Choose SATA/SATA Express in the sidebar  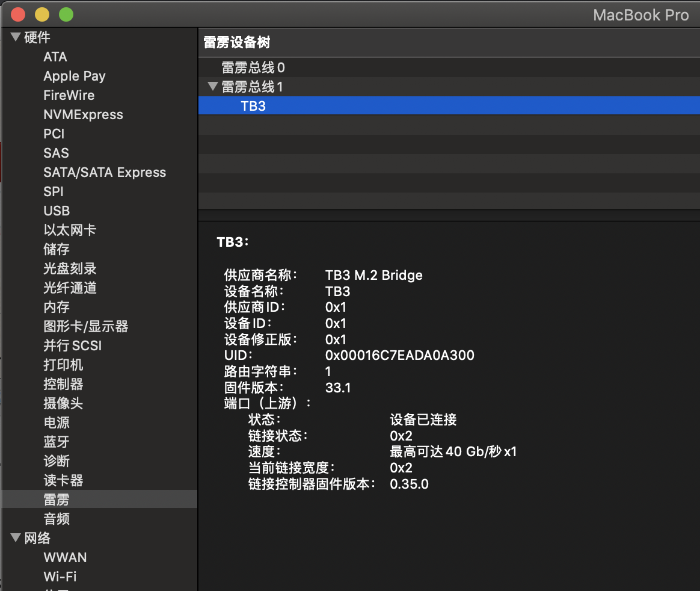click(x=105, y=172)
